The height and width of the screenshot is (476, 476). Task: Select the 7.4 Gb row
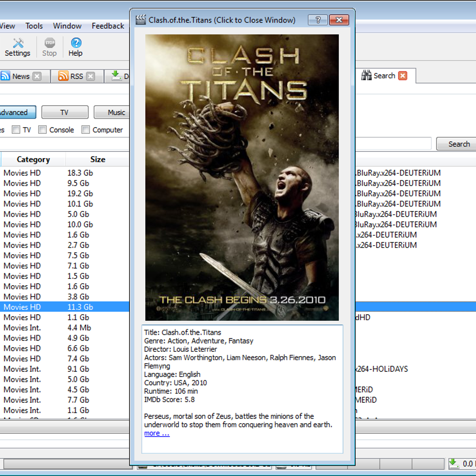pos(65,359)
